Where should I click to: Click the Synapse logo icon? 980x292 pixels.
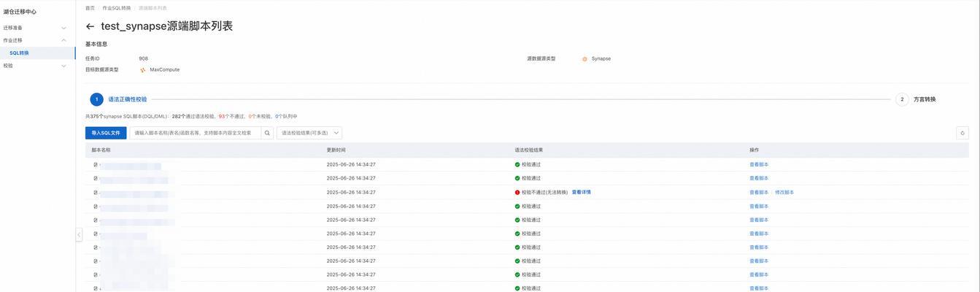584,59
